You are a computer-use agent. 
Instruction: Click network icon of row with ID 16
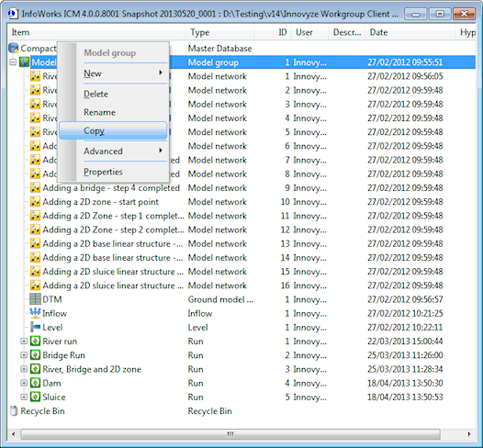tap(35, 286)
